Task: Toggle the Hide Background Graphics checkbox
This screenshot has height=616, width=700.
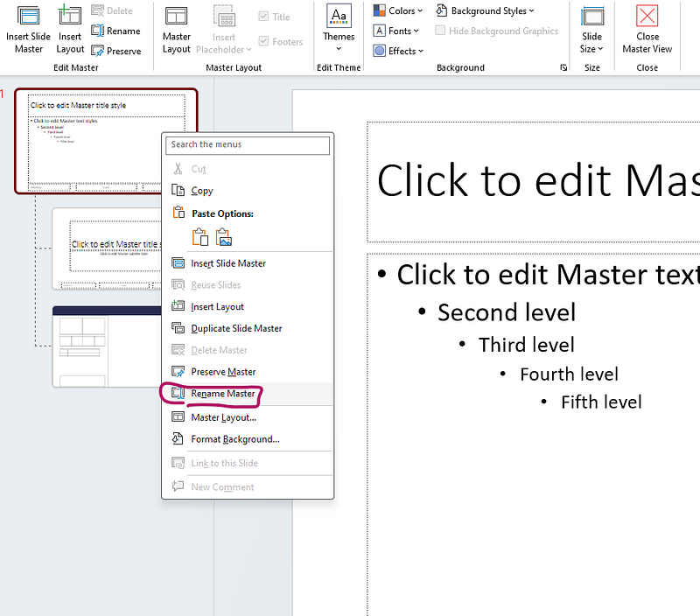Action: tap(440, 31)
